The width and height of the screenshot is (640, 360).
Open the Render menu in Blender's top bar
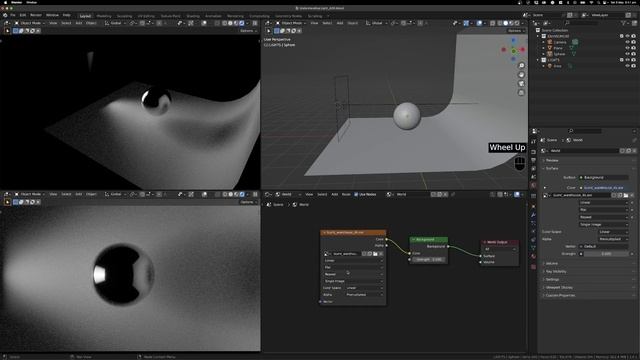tap(36, 15)
